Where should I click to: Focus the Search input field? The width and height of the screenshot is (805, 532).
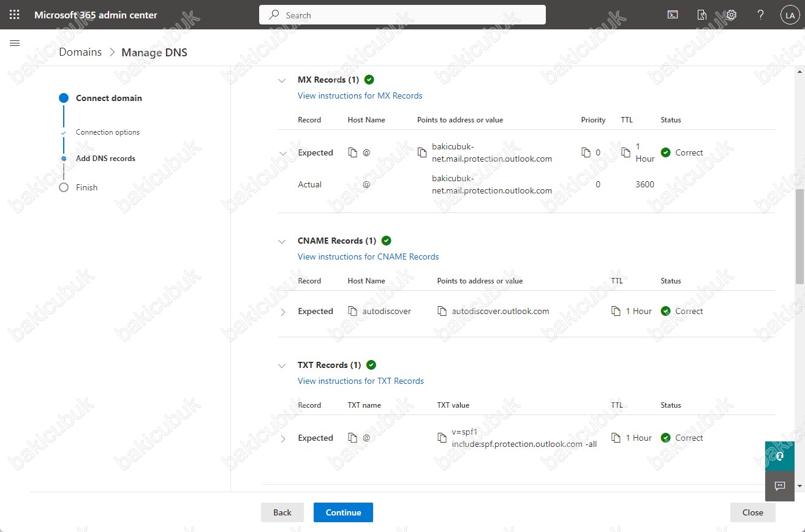(402, 15)
